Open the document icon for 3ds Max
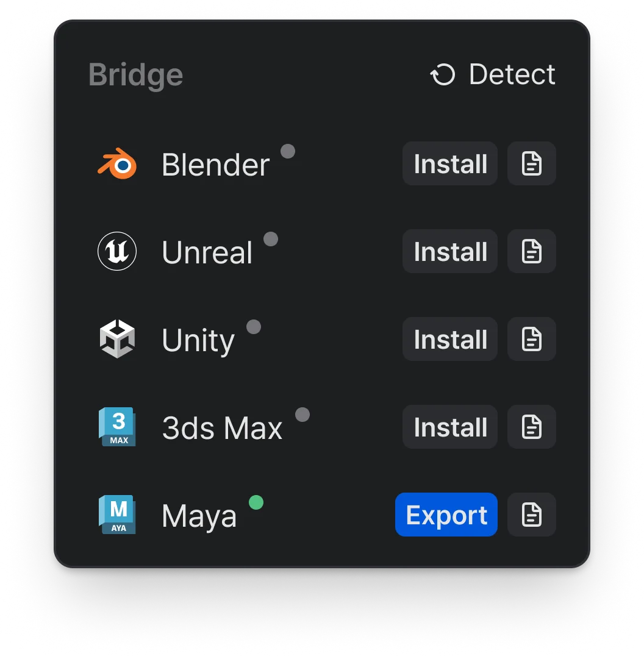 pyautogui.click(x=532, y=427)
